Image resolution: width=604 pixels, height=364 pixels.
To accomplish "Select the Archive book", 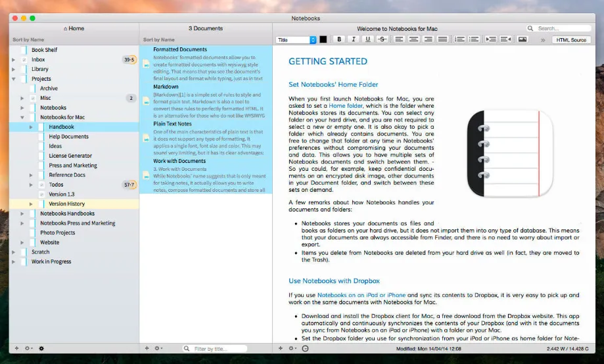I will tap(74, 89).
